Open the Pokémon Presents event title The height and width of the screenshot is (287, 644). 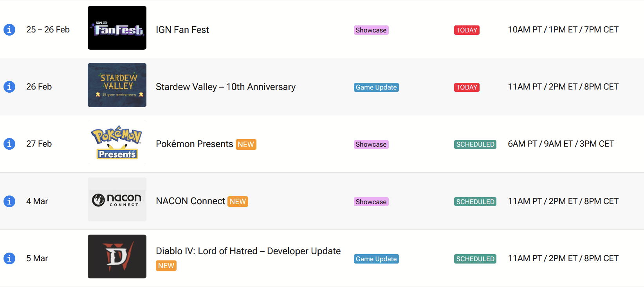(194, 144)
